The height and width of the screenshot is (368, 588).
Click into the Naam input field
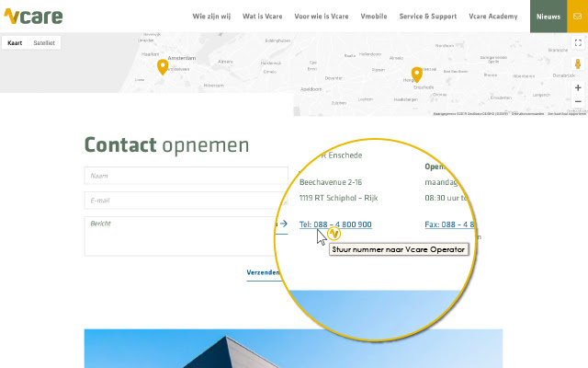pyautogui.click(x=186, y=175)
